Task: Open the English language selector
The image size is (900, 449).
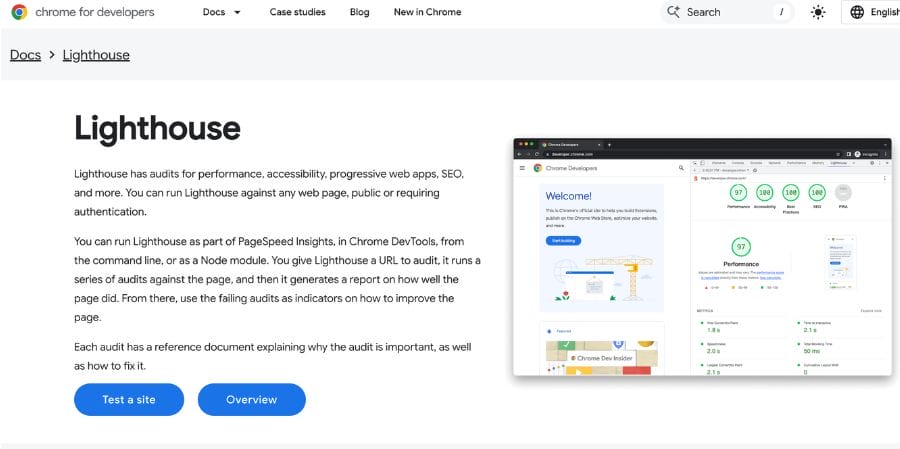Action: (871, 12)
